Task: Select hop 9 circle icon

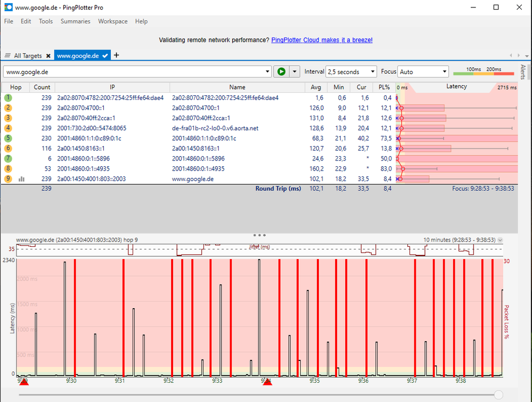Action: pos(8,179)
